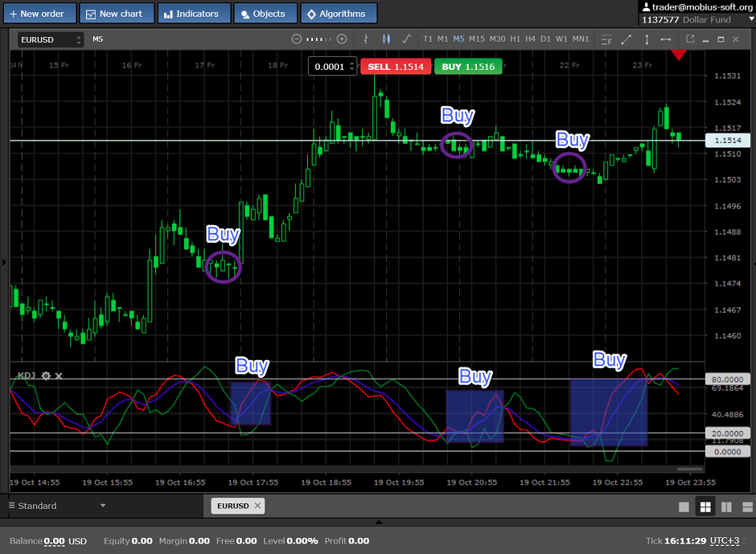Screen dimensions: 756x554
Task: Close the EURUSD chart tab
Action: click(257, 505)
